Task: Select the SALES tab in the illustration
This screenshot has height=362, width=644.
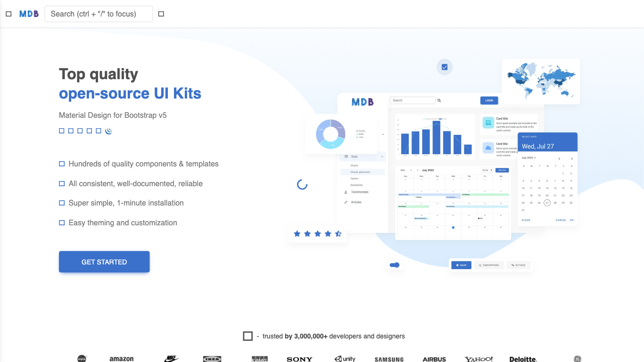Action: click(461, 265)
